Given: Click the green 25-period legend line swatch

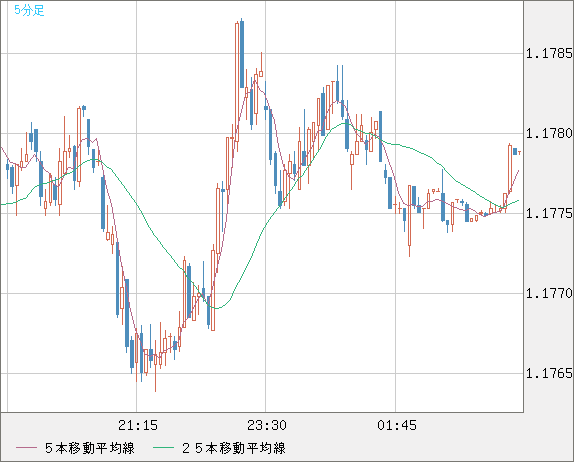Looking at the screenshot, I should point(163,448).
